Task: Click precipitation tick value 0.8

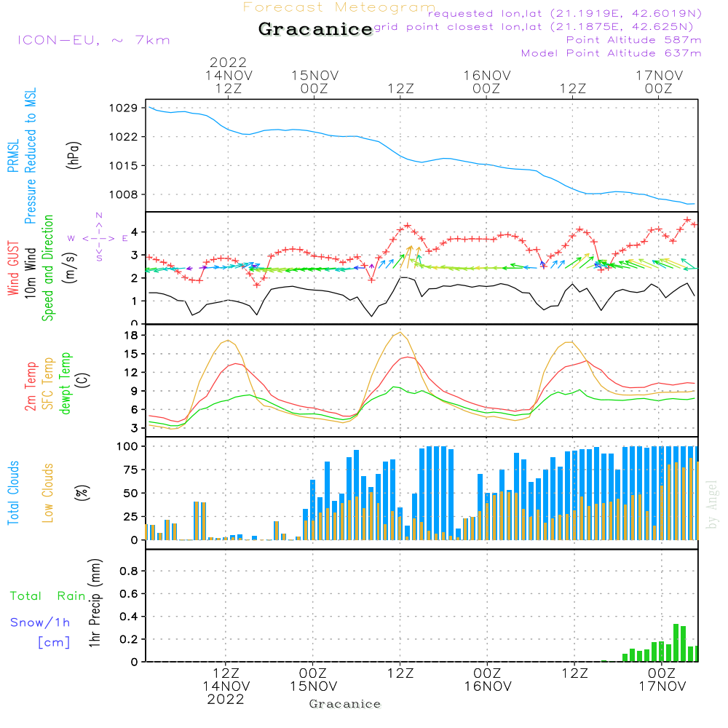Action: (129, 571)
